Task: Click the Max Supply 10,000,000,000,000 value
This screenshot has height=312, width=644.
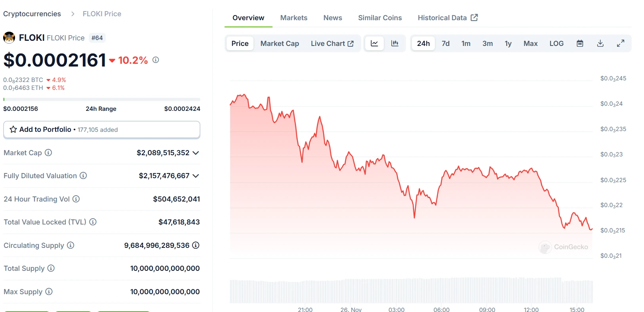Action: click(x=165, y=291)
